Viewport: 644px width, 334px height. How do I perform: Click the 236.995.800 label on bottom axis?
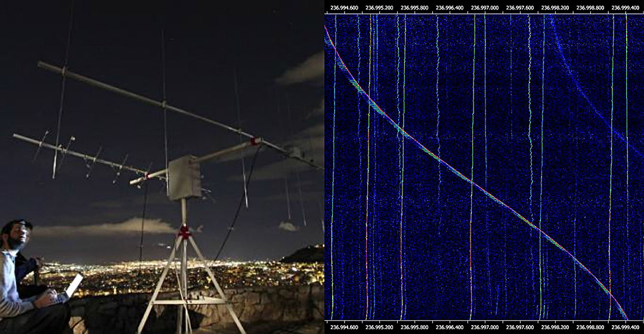414,327
